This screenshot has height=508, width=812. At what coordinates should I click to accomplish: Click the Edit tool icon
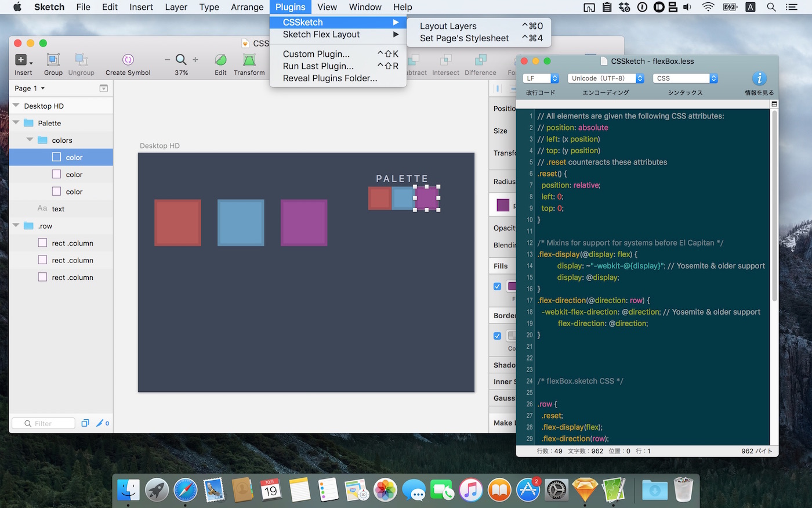(220, 60)
